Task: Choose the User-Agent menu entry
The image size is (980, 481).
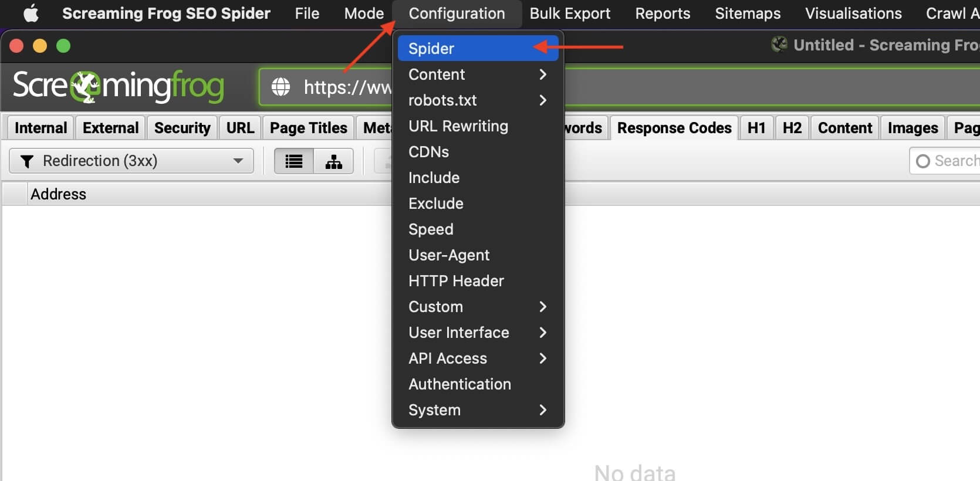Action: (x=449, y=255)
